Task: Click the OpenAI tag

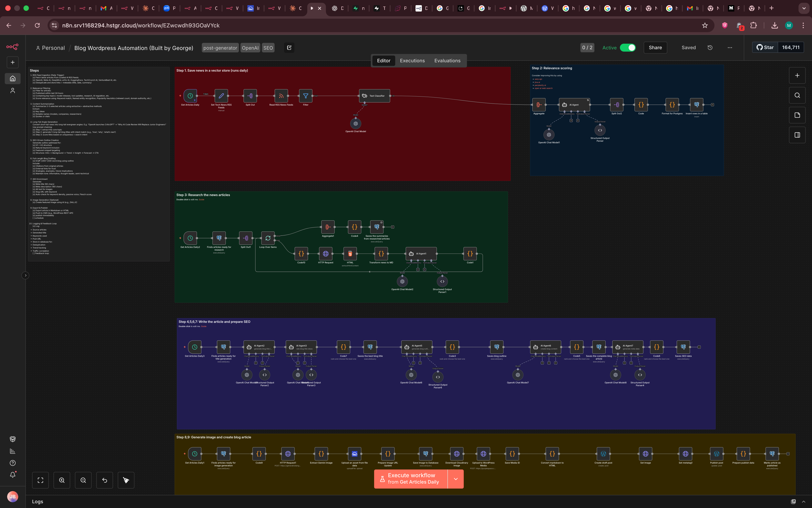Action: [250, 48]
